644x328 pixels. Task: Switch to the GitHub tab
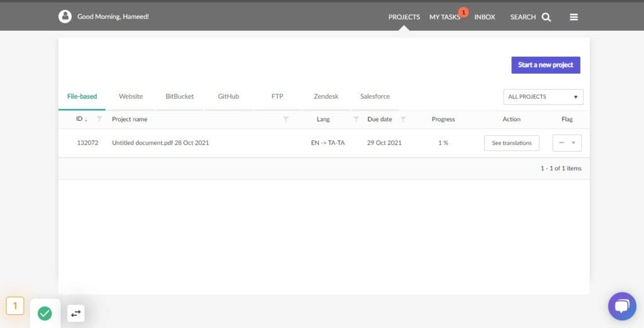pyautogui.click(x=228, y=96)
